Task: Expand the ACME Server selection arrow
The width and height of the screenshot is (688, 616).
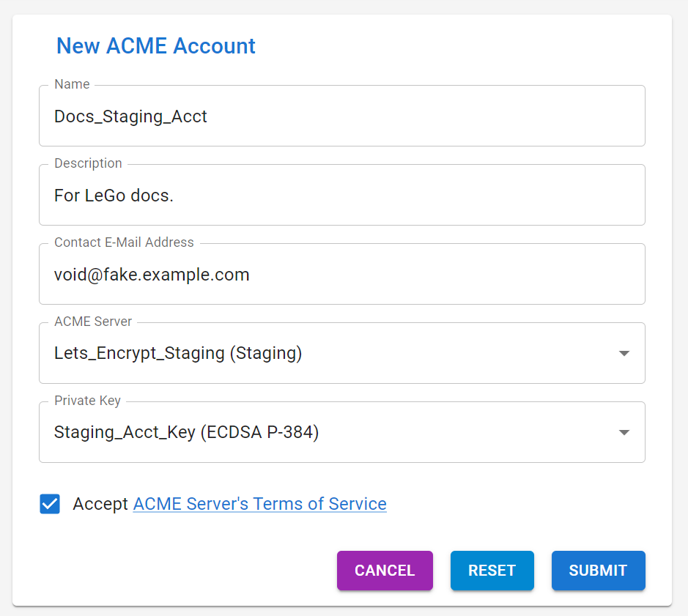Action: point(624,353)
